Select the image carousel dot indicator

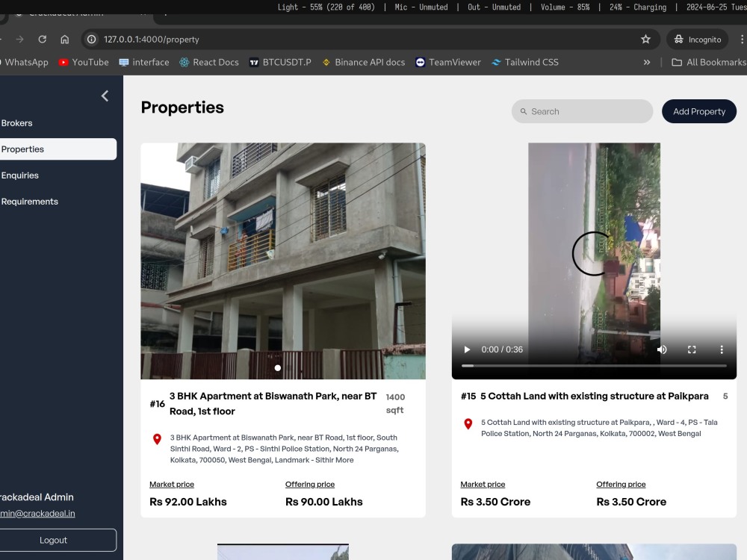point(278,367)
